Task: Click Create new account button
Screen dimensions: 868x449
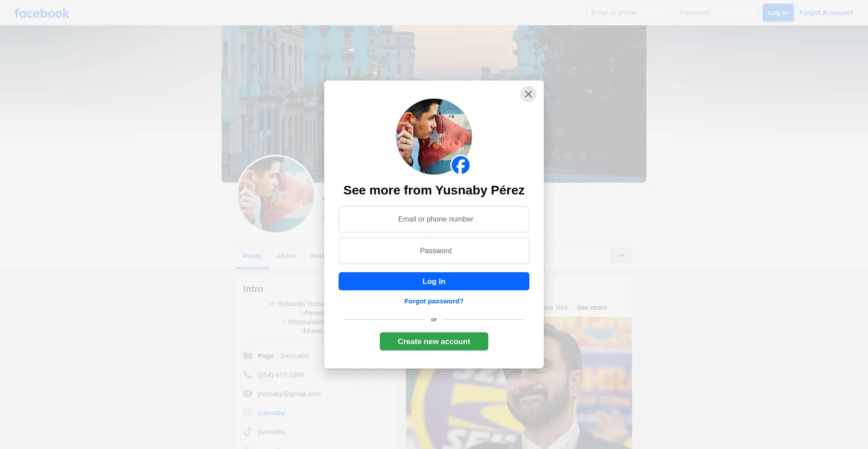Action: [x=434, y=341]
